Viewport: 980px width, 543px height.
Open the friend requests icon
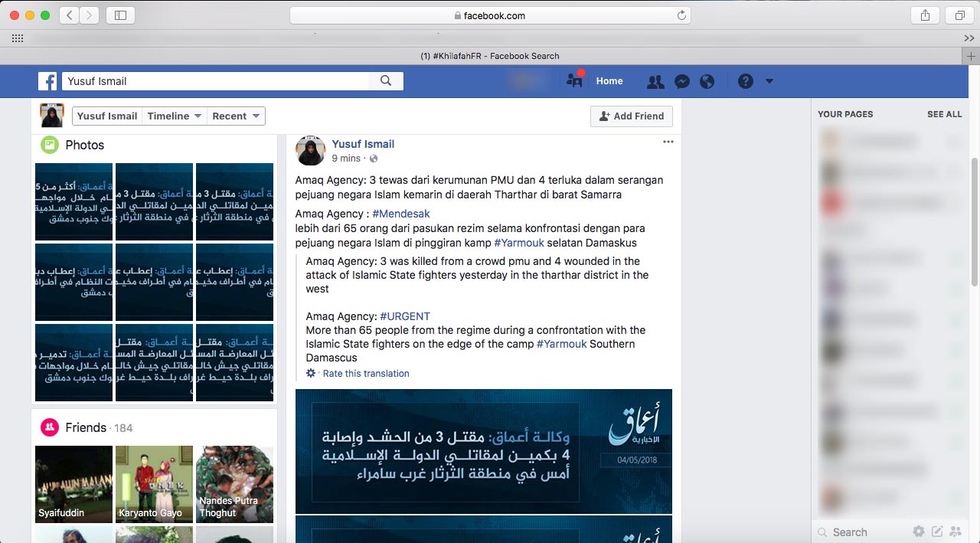click(x=655, y=81)
